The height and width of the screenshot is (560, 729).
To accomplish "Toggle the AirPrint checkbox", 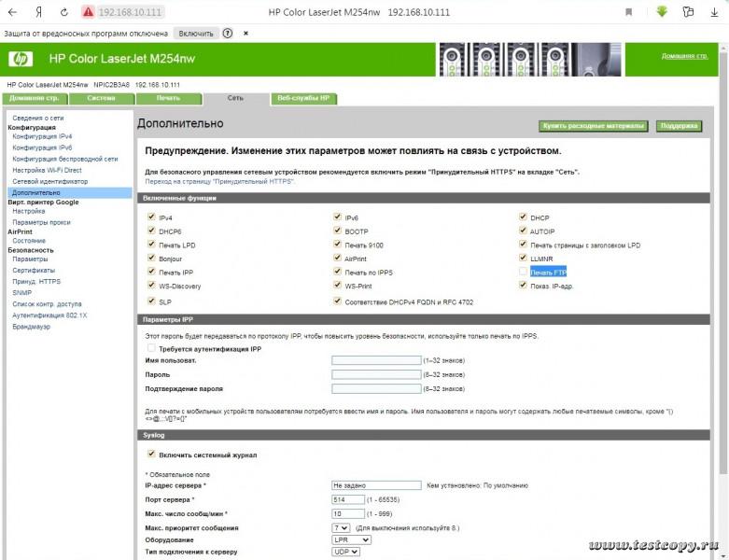I will point(337,258).
